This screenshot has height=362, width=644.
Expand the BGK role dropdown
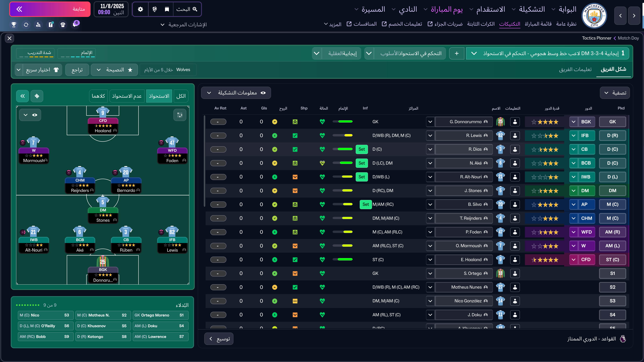coord(574,122)
